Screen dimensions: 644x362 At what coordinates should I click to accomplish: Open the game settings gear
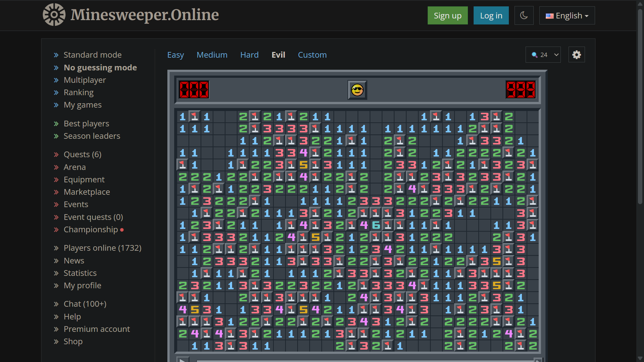coord(577,55)
